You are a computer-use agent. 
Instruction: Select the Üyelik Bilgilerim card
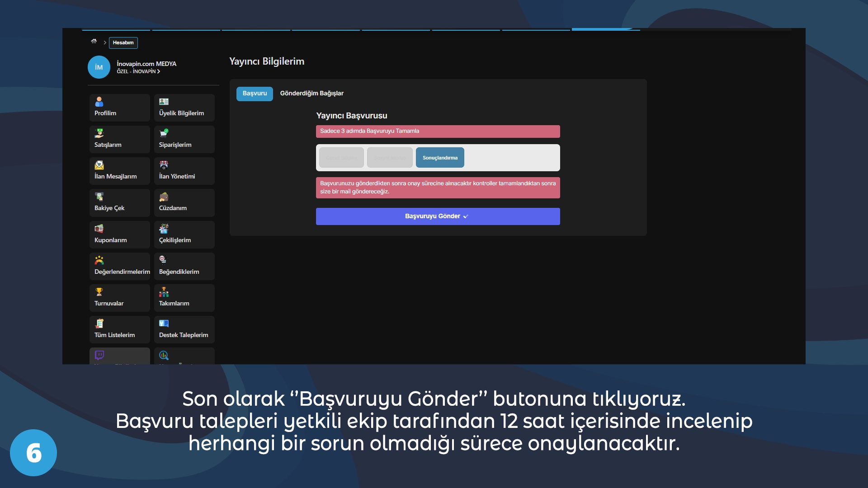click(x=184, y=108)
